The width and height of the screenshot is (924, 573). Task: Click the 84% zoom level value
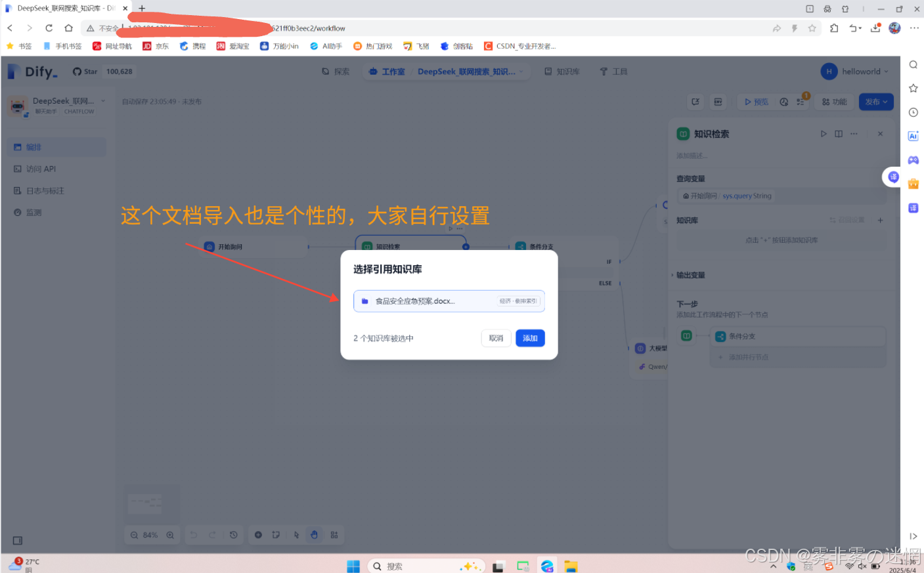point(150,535)
